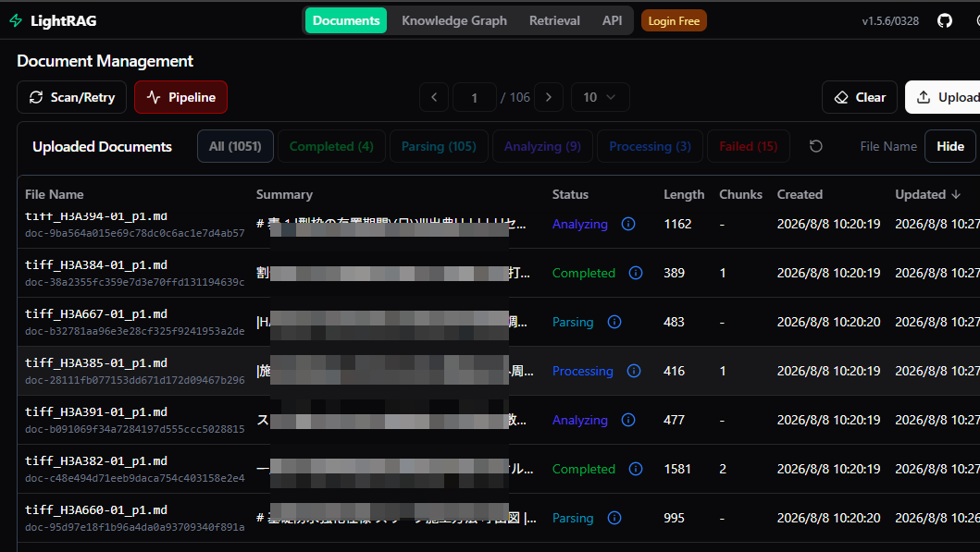
Task: Click the Chunks column header
Action: tap(740, 194)
